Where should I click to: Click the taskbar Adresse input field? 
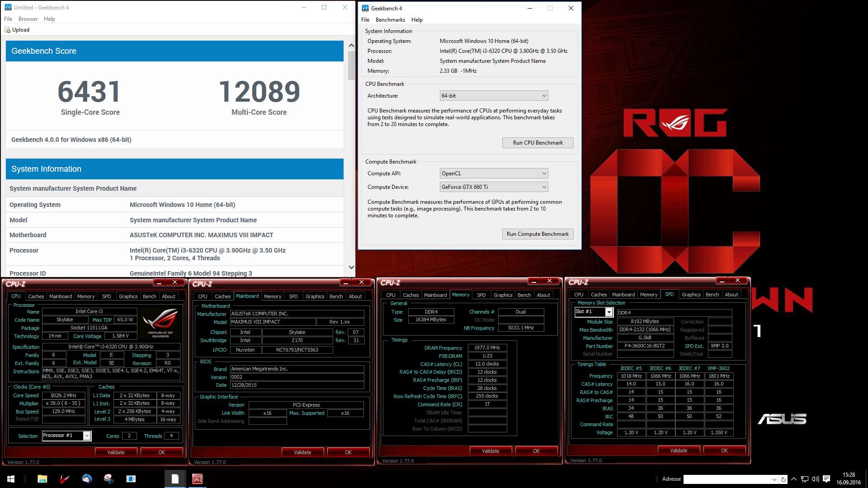(x=727, y=479)
